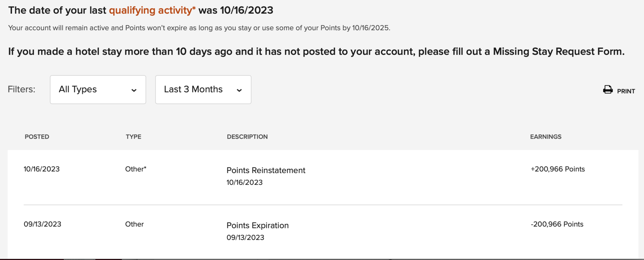Open the Last 3 Months dropdown
The image size is (644, 260).
[203, 90]
